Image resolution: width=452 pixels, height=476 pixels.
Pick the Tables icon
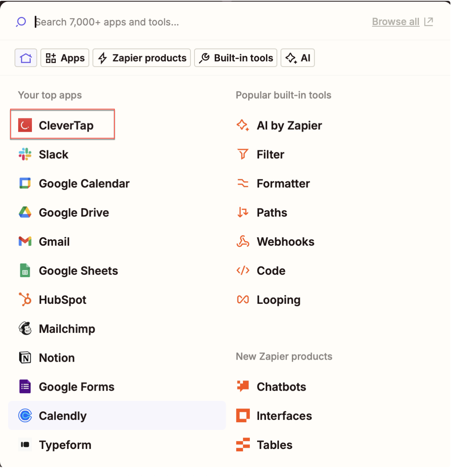[243, 445]
